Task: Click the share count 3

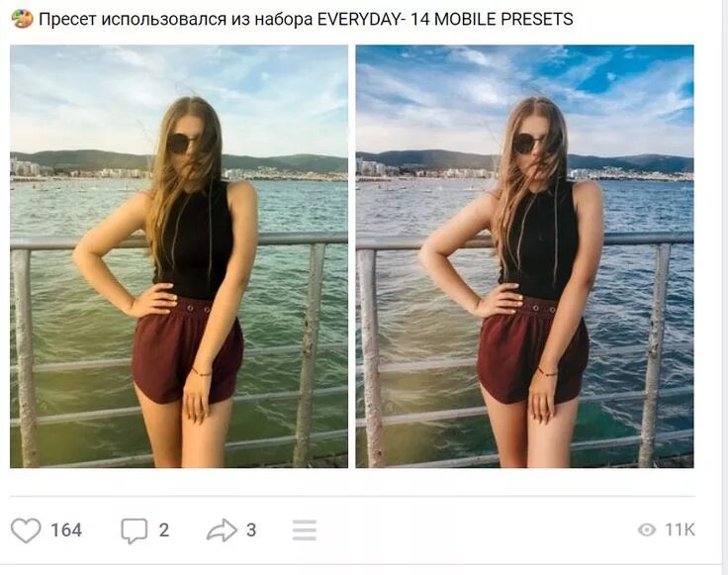Action: (x=251, y=529)
